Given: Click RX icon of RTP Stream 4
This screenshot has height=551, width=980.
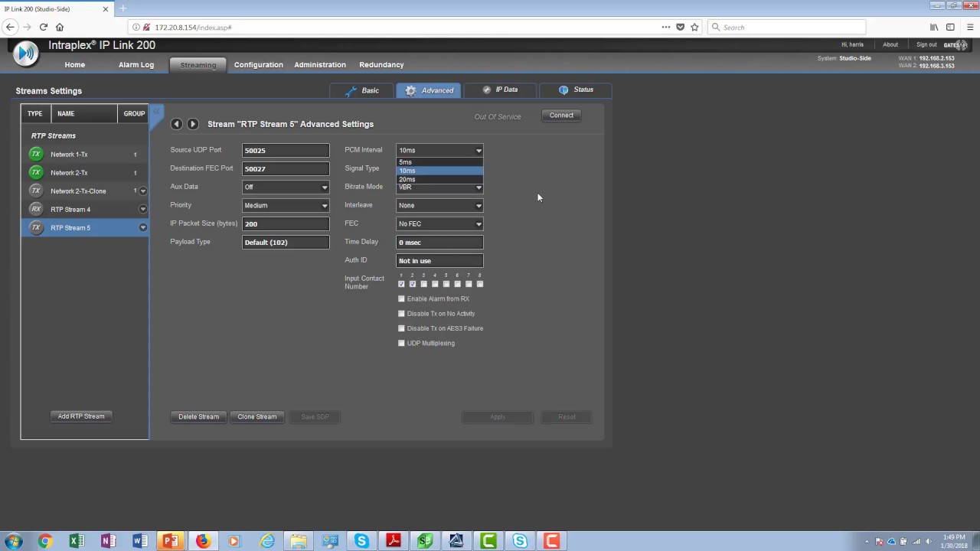Looking at the screenshot, I should tap(36, 209).
